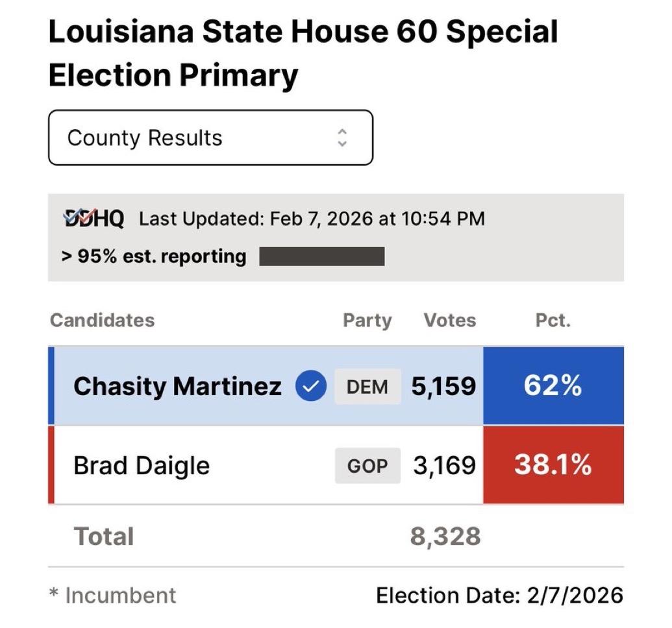Click the red 38.1% percentage box
Screen dimensions: 672x628
click(x=553, y=465)
